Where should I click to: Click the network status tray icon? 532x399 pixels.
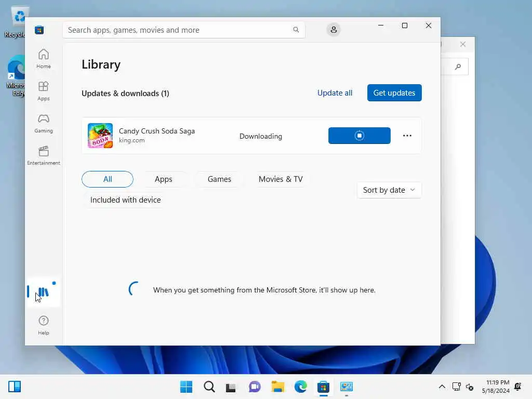coord(456,387)
